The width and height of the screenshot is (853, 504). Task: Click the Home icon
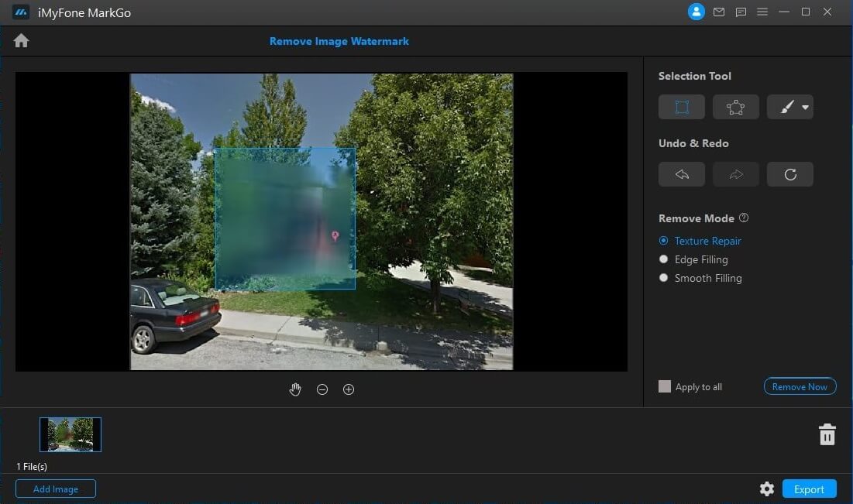pyautogui.click(x=21, y=39)
